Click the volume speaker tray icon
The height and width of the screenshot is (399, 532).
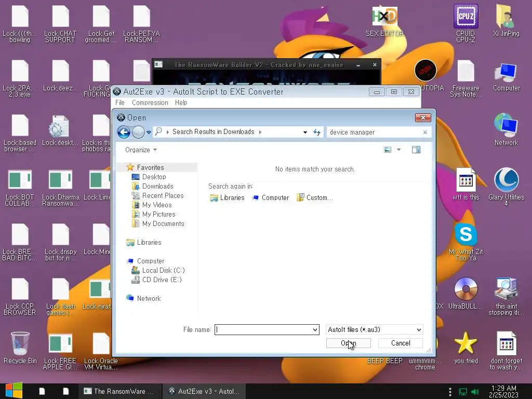pos(475,392)
